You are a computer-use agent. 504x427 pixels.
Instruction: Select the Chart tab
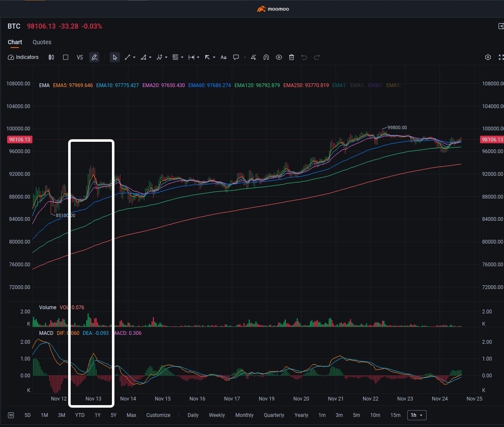(x=15, y=42)
